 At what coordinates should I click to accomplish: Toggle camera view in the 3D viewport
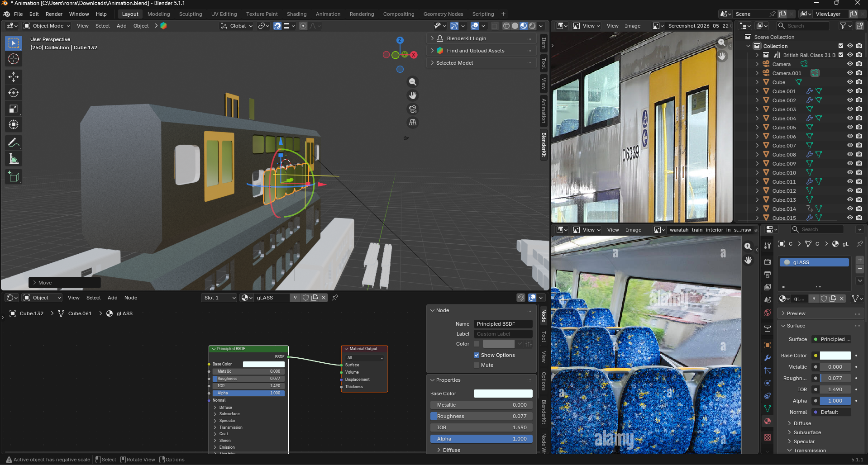pos(413,109)
